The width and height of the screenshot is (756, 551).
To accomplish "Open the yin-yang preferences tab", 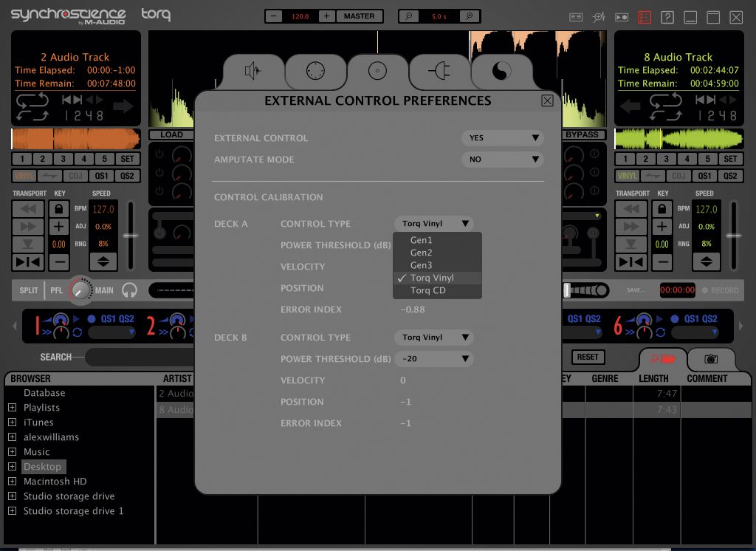I will tap(501, 72).
